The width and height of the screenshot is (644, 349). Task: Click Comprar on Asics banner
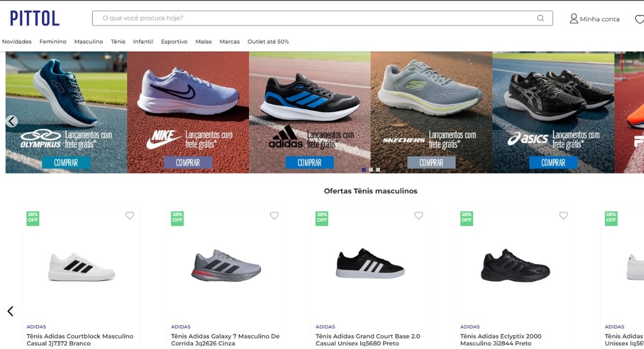(553, 162)
